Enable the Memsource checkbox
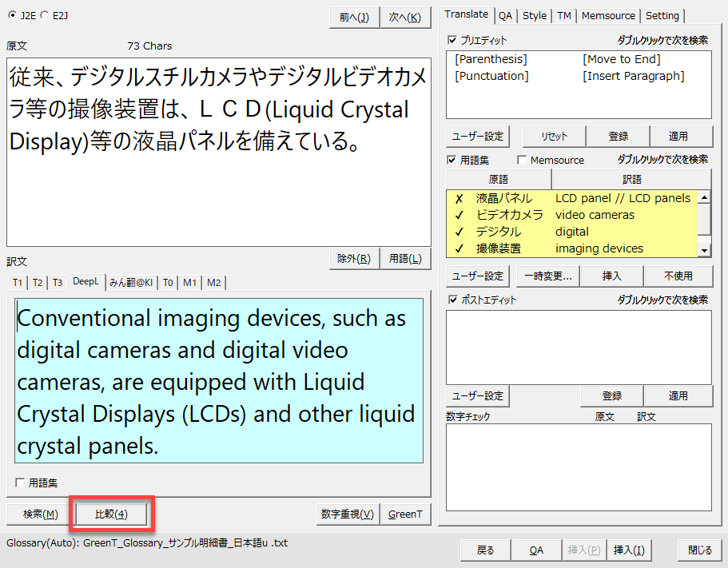The height and width of the screenshot is (568, 728). click(523, 160)
